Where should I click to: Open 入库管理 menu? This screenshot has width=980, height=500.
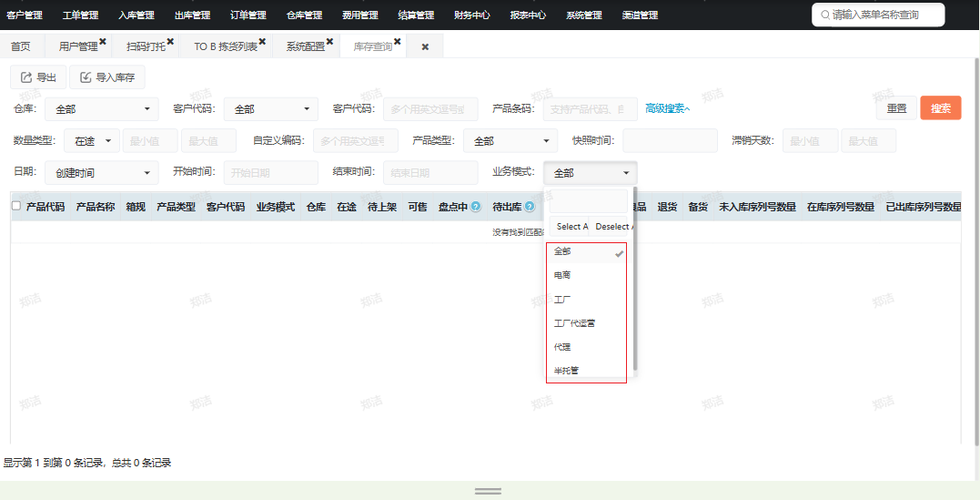[x=136, y=15]
